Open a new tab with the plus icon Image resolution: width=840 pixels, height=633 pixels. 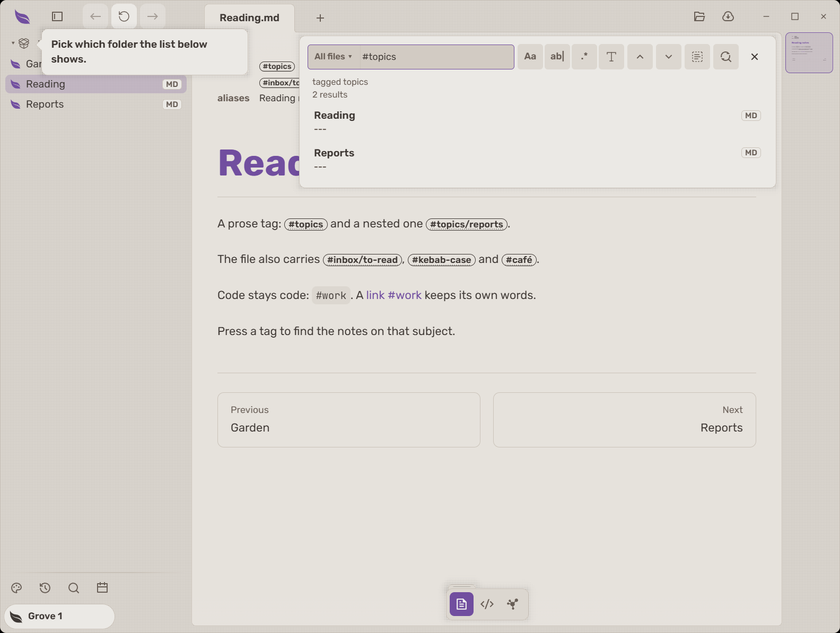[x=320, y=18]
